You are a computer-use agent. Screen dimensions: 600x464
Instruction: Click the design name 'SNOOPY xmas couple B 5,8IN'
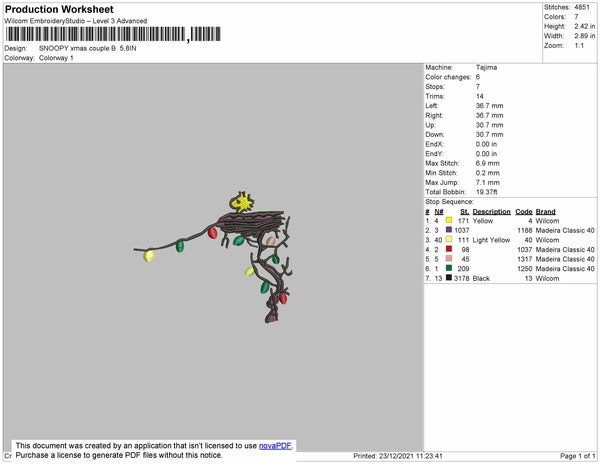88,49
